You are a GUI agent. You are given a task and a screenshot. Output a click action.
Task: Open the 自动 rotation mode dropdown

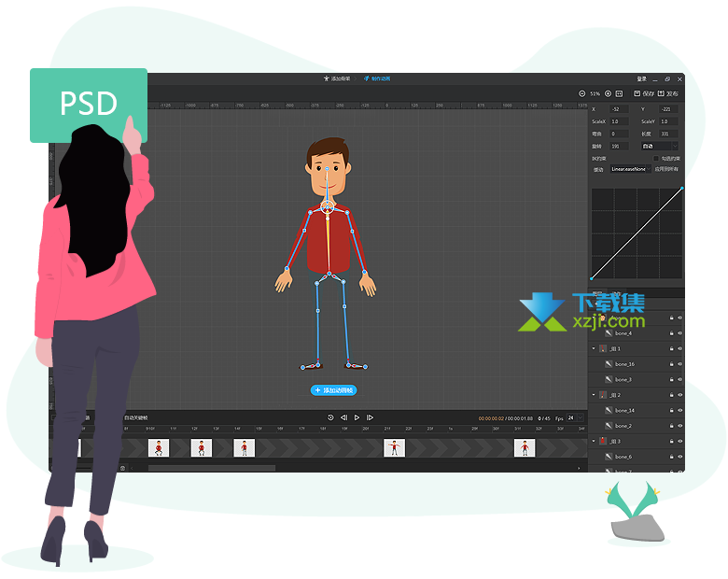coord(660,146)
